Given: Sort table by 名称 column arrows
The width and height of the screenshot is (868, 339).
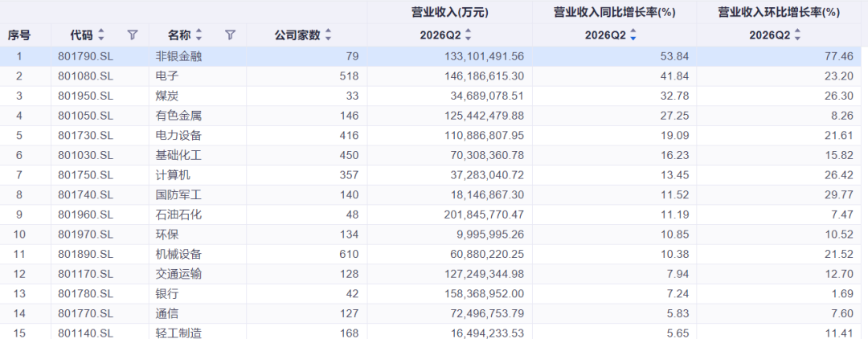Looking at the screenshot, I should point(199,35).
